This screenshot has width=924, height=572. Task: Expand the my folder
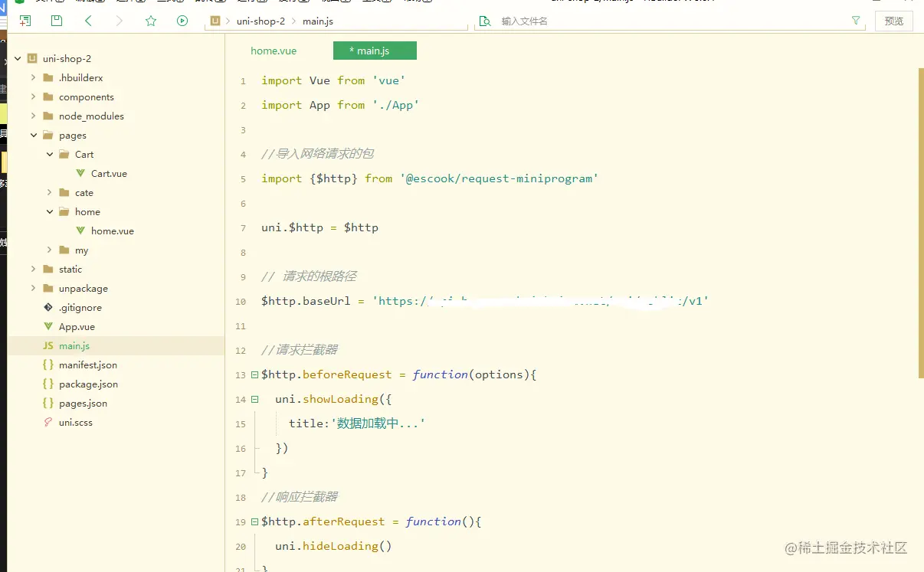click(50, 250)
